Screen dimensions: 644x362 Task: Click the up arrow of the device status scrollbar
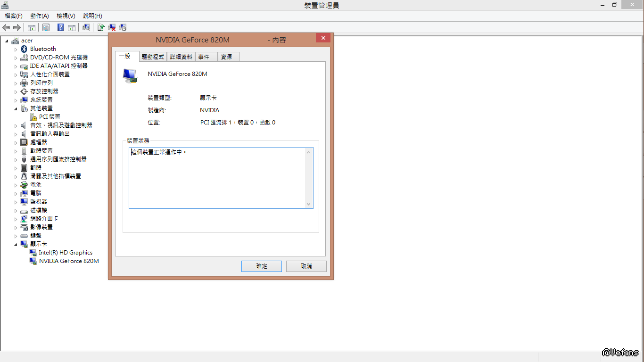point(309,152)
